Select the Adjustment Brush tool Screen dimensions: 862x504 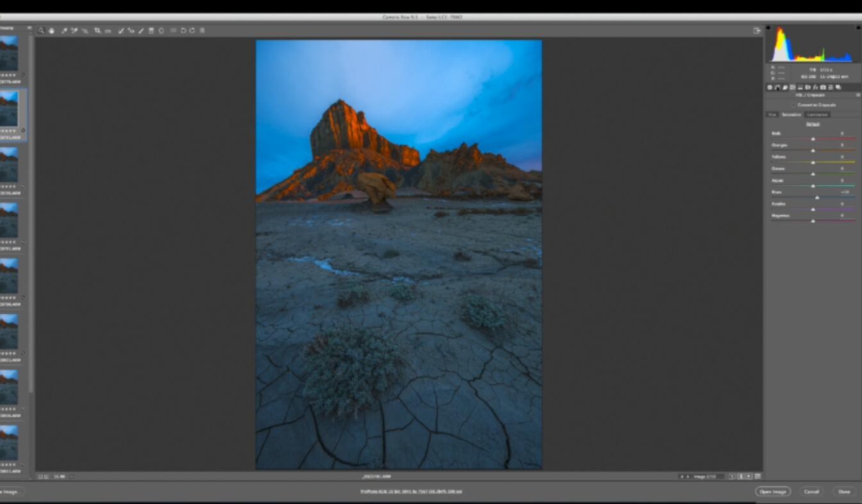coord(141,31)
